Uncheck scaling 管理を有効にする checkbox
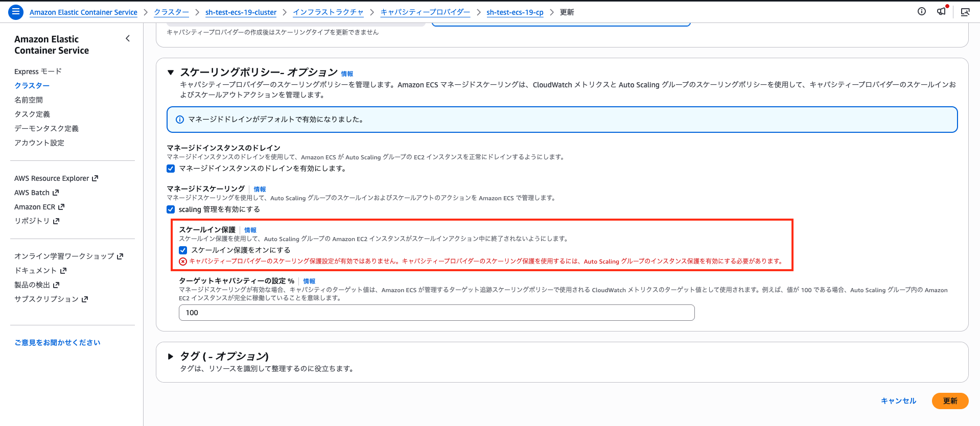Viewport: 980px width, 426px height. [x=171, y=209]
